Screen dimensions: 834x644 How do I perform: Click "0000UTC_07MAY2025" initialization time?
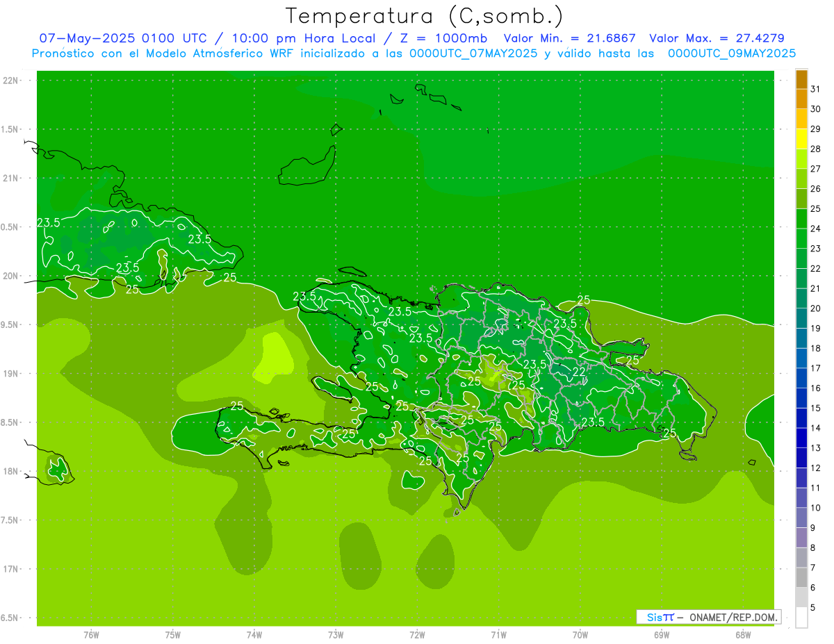473,53
